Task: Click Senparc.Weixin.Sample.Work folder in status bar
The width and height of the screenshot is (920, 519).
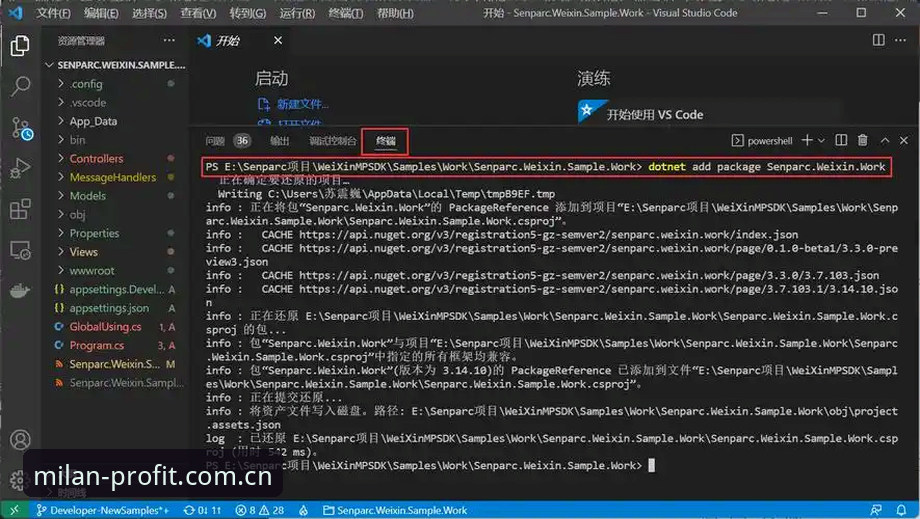Action: click(395, 510)
